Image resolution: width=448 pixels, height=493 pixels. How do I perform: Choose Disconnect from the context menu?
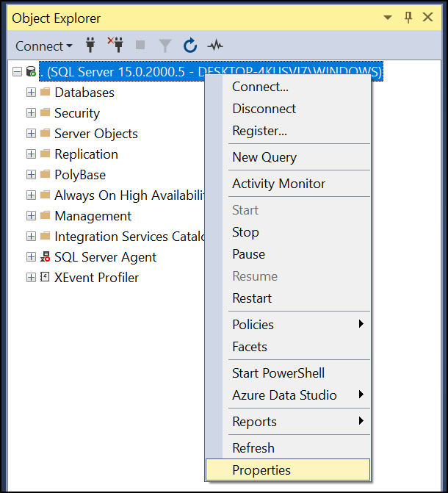(x=288, y=109)
